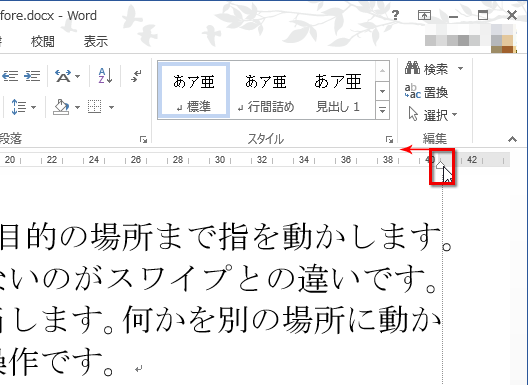Viewport: 528px width, 385px height.
Task: Open the shading color dropdown arrow
Action: click(x=77, y=107)
